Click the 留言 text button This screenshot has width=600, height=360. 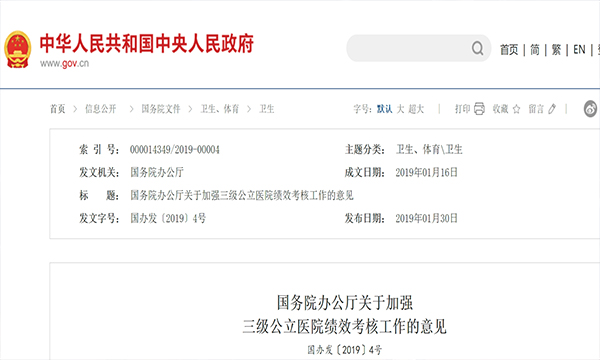tap(536, 109)
